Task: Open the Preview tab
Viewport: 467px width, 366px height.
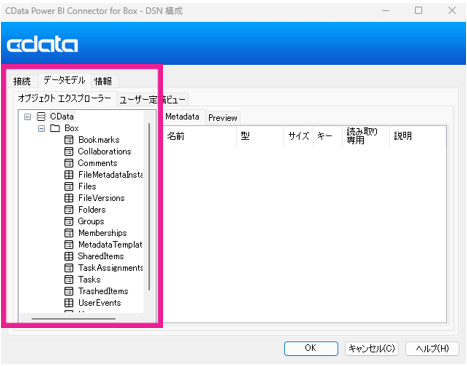Action: 223,118
